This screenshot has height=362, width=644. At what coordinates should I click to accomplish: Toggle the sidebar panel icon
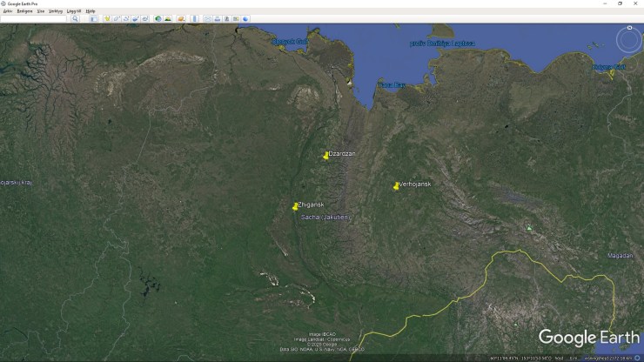[94, 18]
